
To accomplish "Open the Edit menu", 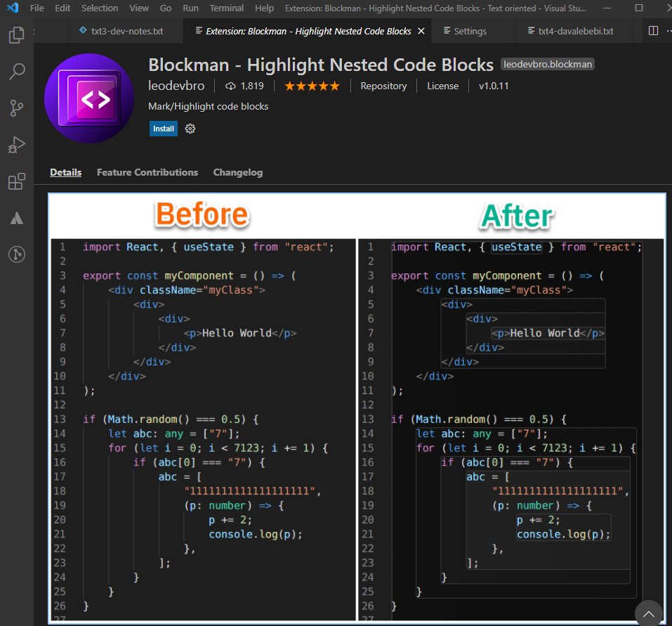I will 62,8.
